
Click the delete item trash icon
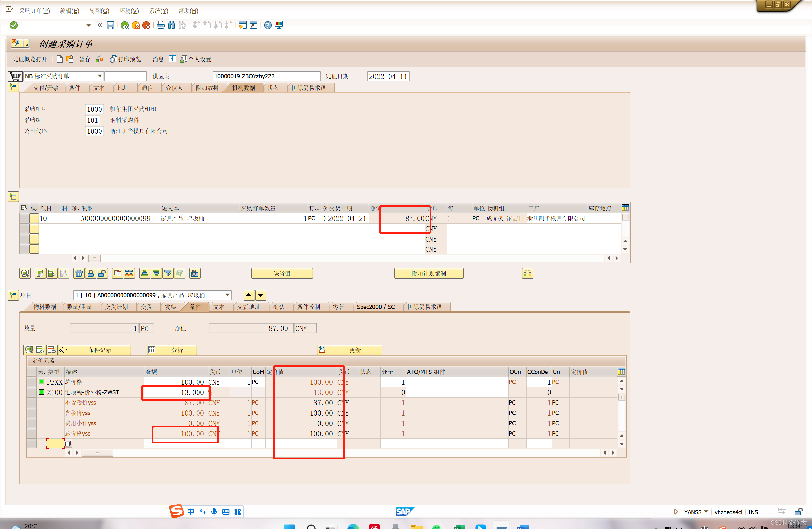(79, 273)
